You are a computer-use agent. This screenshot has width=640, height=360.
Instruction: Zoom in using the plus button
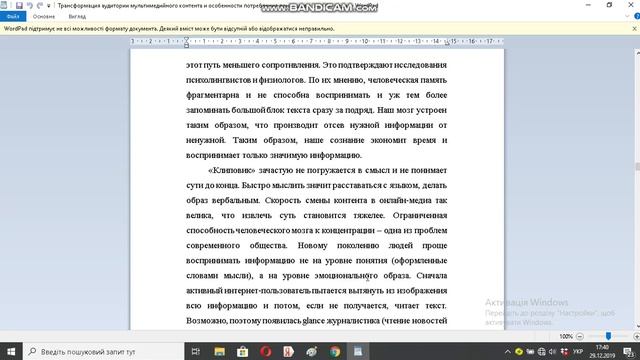tap(636, 336)
